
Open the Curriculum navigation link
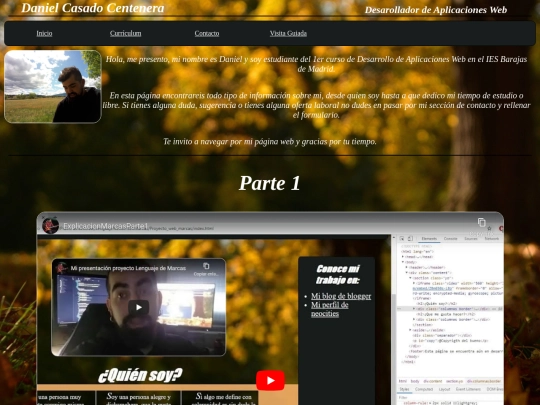(x=125, y=33)
